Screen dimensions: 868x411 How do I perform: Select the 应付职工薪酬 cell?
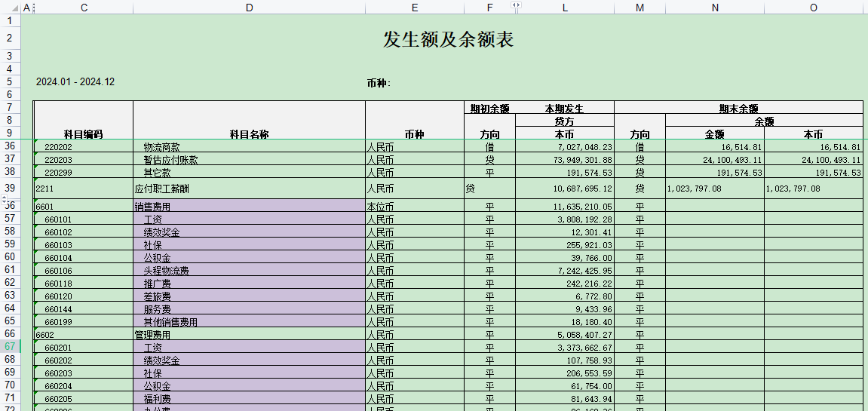[249, 189]
